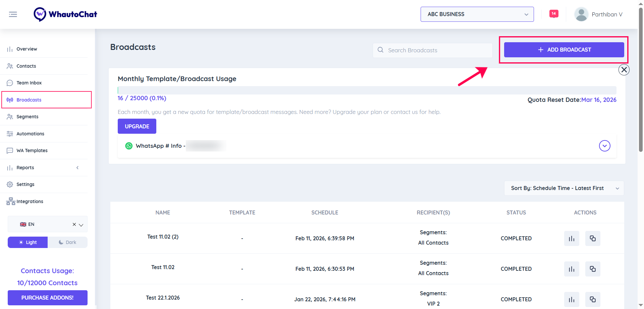Switch to Dark theme mode
644x309 pixels.
point(67,242)
